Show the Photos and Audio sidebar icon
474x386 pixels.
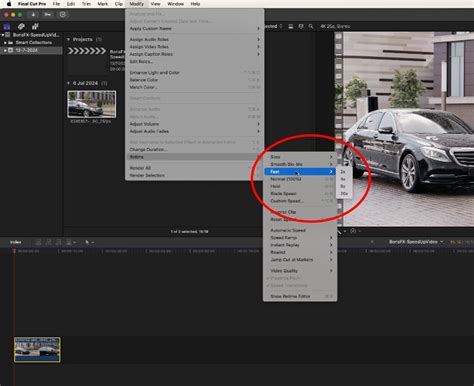click(x=21, y=26)
